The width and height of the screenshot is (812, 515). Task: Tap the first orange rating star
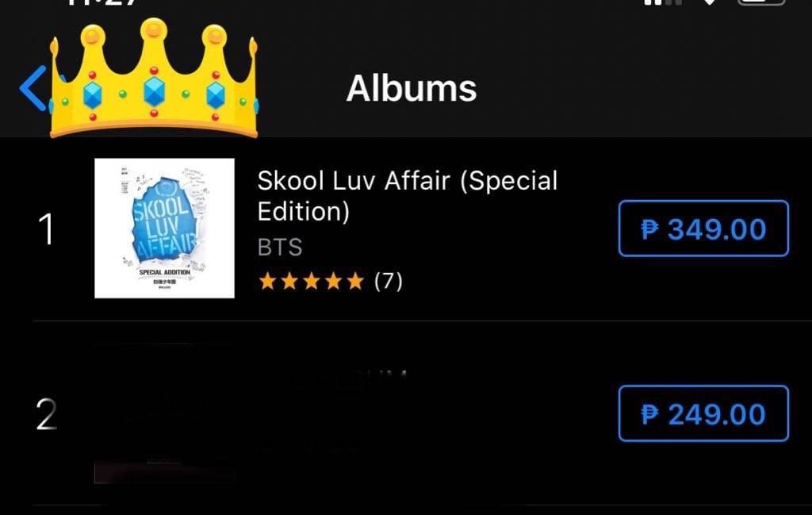click(x=267, y=282)
